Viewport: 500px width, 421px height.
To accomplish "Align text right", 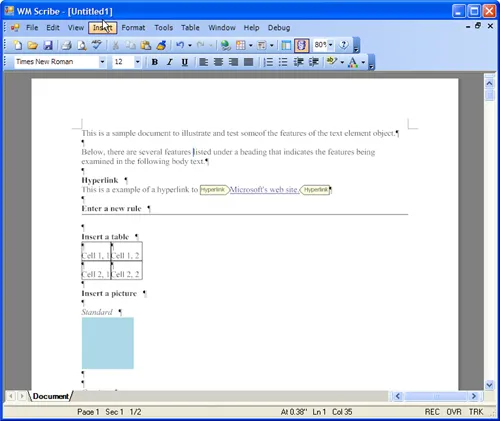I will pos(233,62).
